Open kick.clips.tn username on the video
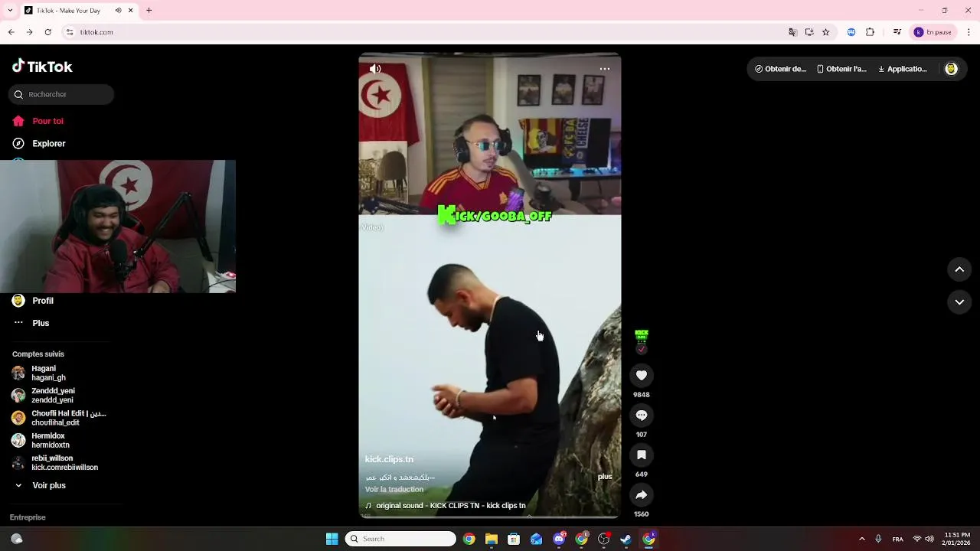This screenshot has width=980, height=551. tap(389, 459)
